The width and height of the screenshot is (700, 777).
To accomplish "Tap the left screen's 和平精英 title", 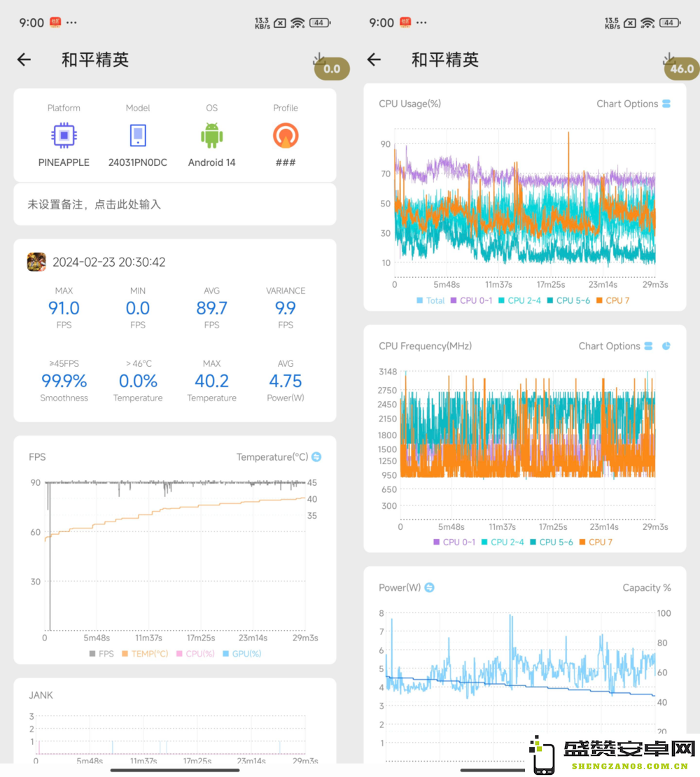I will coord(95,60).
